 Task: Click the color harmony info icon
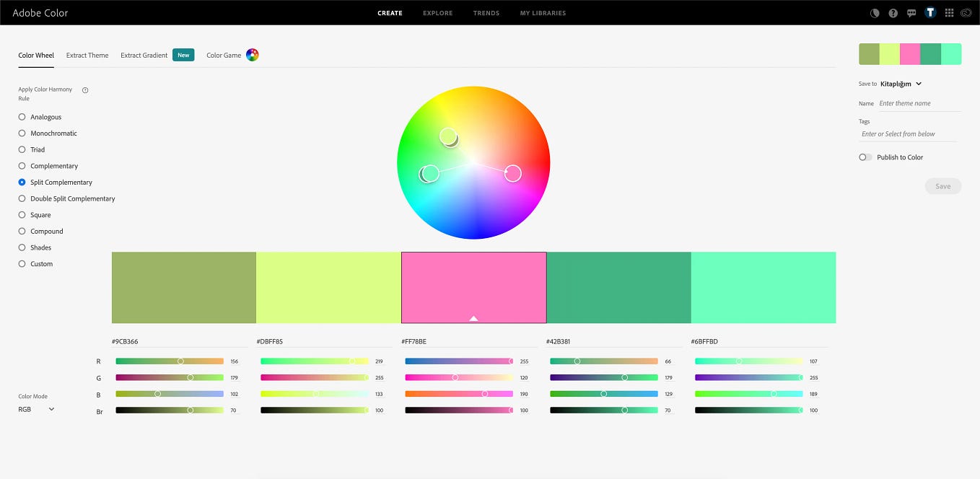click(x=84, y=90)
